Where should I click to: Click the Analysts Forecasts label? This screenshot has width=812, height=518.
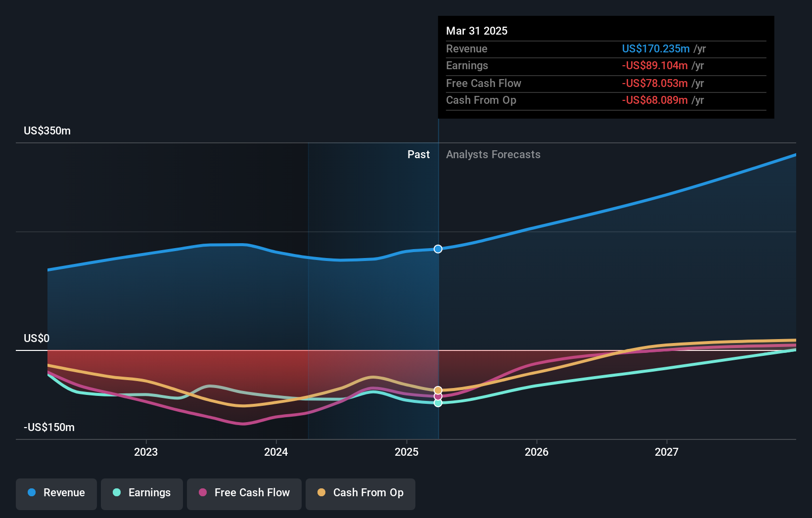pyautogui.click(x=493, y=155)
